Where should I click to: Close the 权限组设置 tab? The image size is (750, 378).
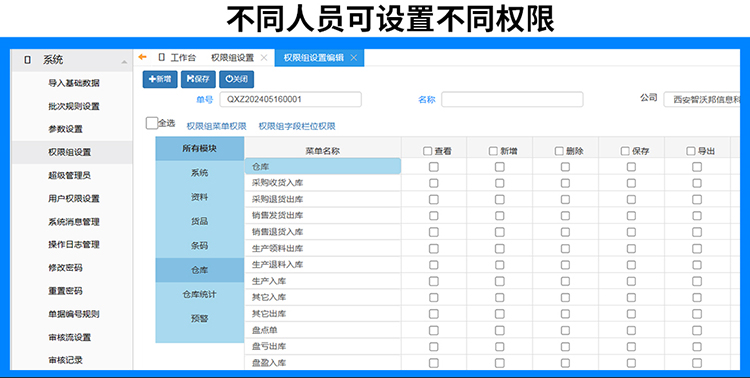coord(264,58)
